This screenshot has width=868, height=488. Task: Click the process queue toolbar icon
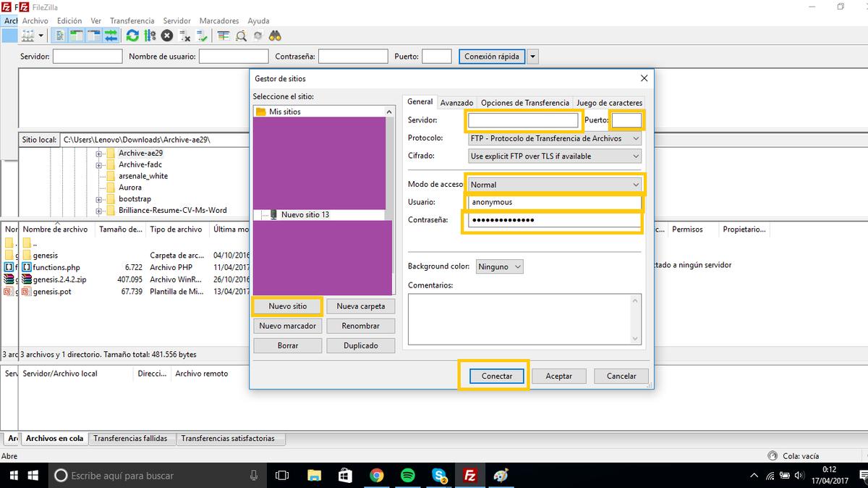tap(150, 35)
